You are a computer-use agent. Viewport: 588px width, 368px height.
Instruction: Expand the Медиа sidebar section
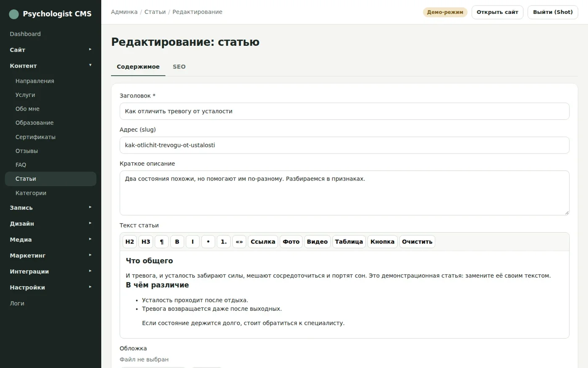50,240
